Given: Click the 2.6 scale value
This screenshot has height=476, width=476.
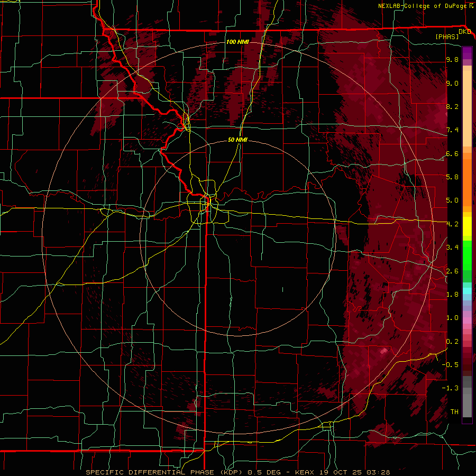Looking at the screenshot, I should pos(452,271).
